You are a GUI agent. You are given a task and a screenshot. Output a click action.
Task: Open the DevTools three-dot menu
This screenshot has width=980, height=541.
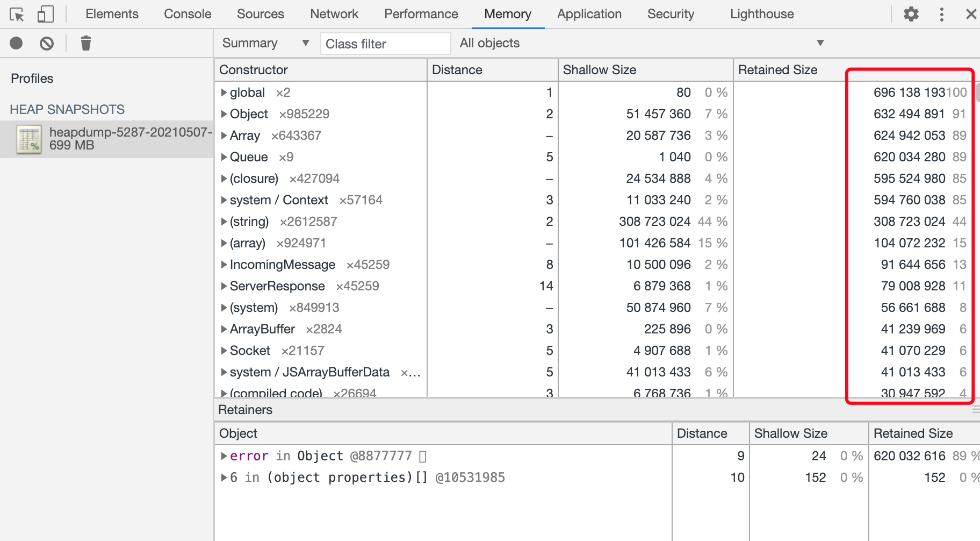tap(942, 14)
